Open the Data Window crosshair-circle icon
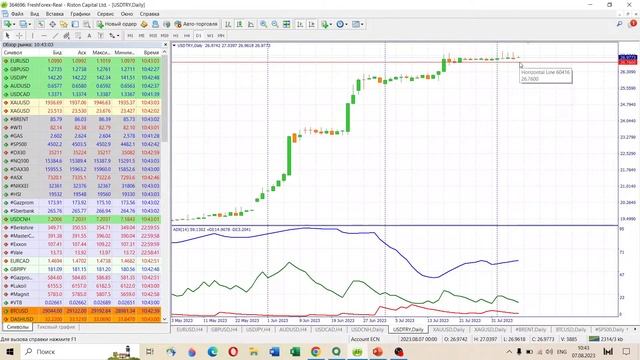 (x=53, y=24)
